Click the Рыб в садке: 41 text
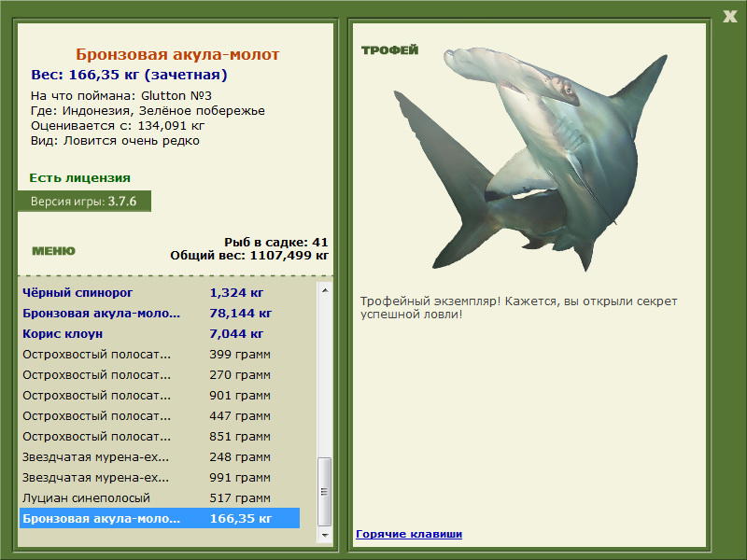Viewport: 747px width, 560px height. [276, 243]
